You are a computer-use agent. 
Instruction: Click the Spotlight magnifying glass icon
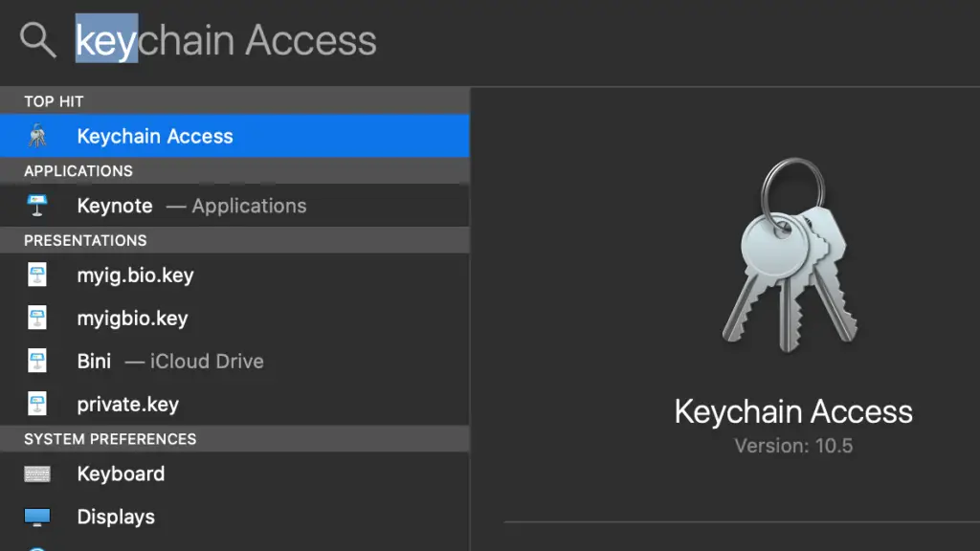[x=38, y=40]
